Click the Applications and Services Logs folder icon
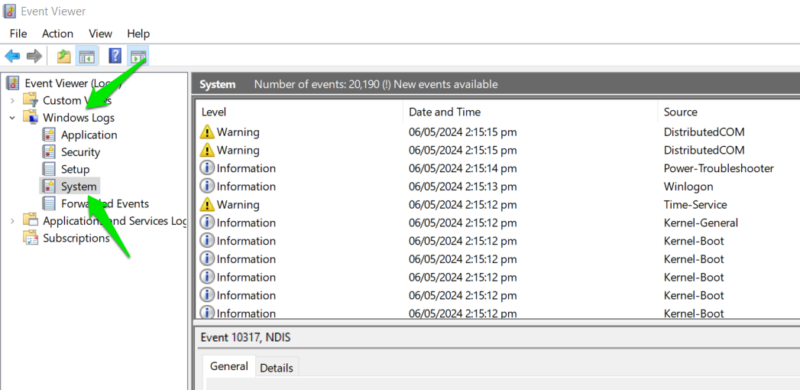 (31, 221)
